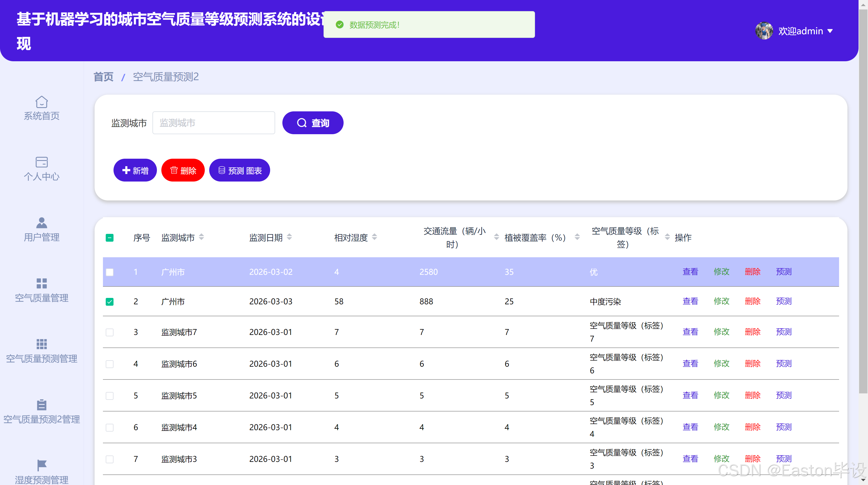Image resolution: width=868 pixels, height=485 pixels.
Task: Click the 新增 add button
Action: coord(135,170)
